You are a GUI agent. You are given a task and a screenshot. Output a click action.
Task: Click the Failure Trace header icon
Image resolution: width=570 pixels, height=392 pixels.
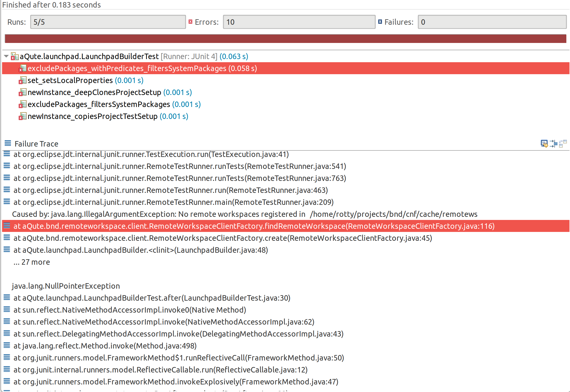[x=8, y=143]
